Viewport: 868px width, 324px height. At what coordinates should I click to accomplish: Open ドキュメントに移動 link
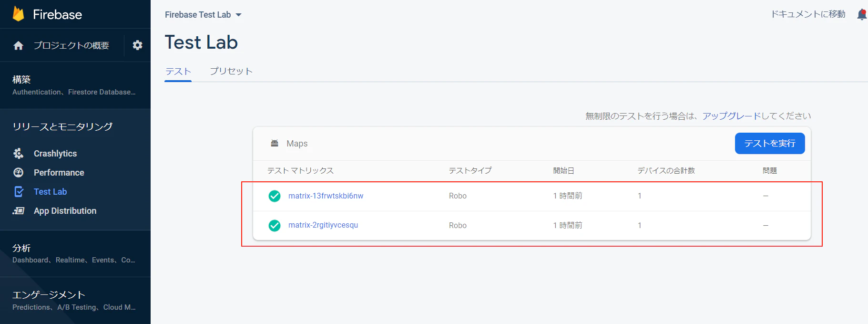(x=808, y=14)
